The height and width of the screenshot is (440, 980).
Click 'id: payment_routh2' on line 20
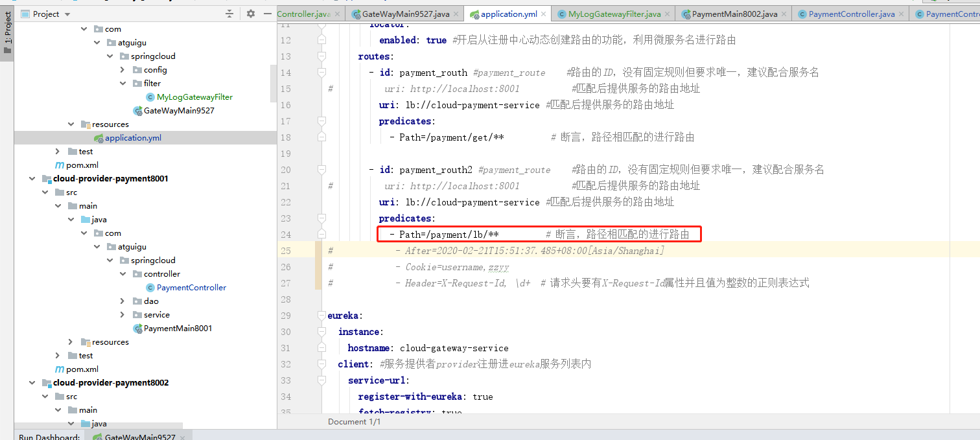point(426,170)
